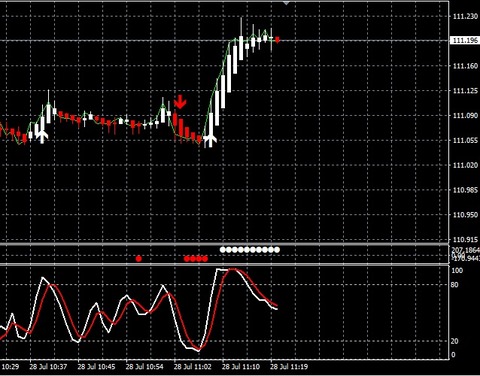Click the 0 level on stochastic scale
The width and height of the screenshot is (480, 376).
point(453,355)
